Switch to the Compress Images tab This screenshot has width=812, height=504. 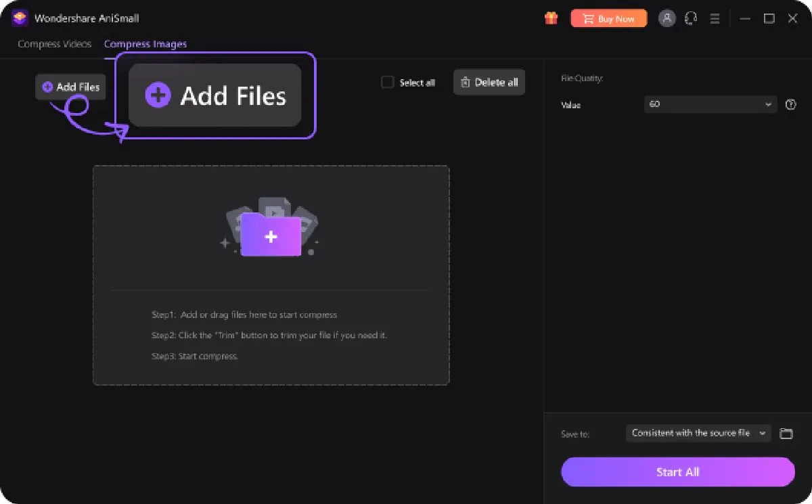tap(145, 44)
